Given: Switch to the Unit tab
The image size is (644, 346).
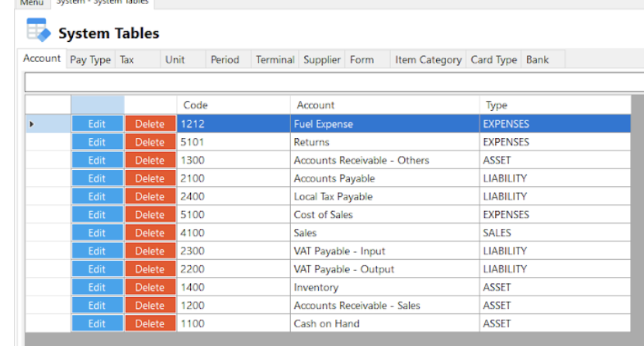Looking at the screenshot, I should pyautogui.click(x=183, y=60).
